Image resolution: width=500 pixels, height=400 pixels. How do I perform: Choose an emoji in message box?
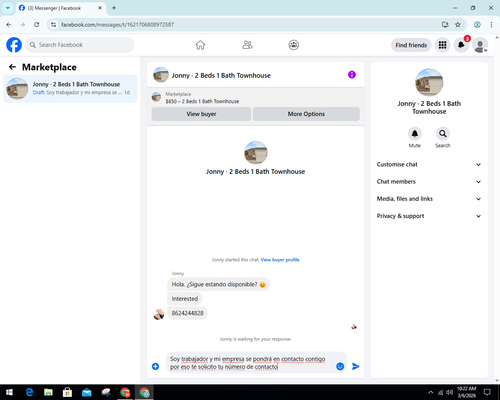pyautogui.click(x=340, y=366)
